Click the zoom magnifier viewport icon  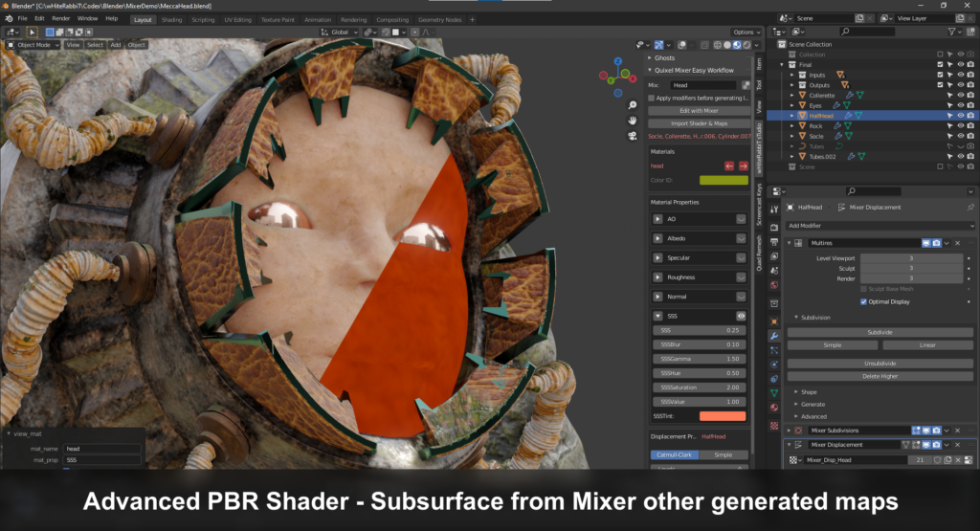(633, 105)
